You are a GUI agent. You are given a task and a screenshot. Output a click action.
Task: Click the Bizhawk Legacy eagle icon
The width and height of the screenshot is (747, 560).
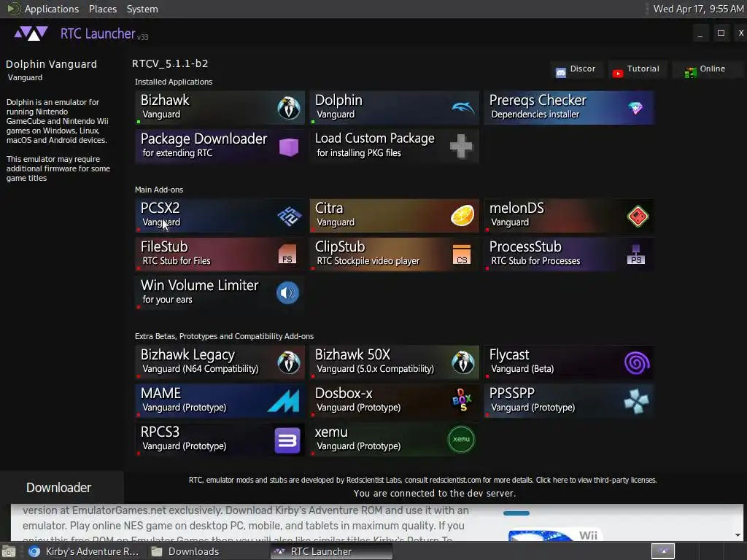coord(288,362)
